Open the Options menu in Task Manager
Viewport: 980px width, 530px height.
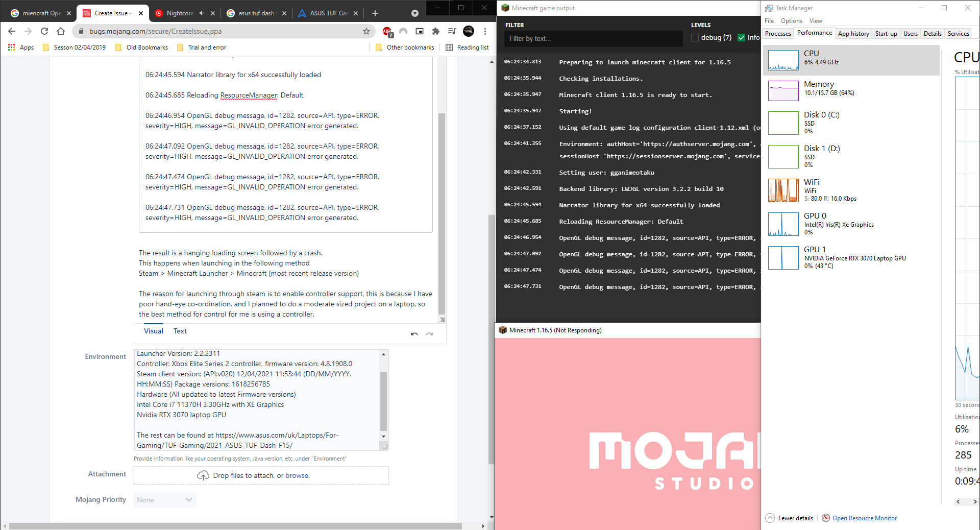(x=791, y=21)
